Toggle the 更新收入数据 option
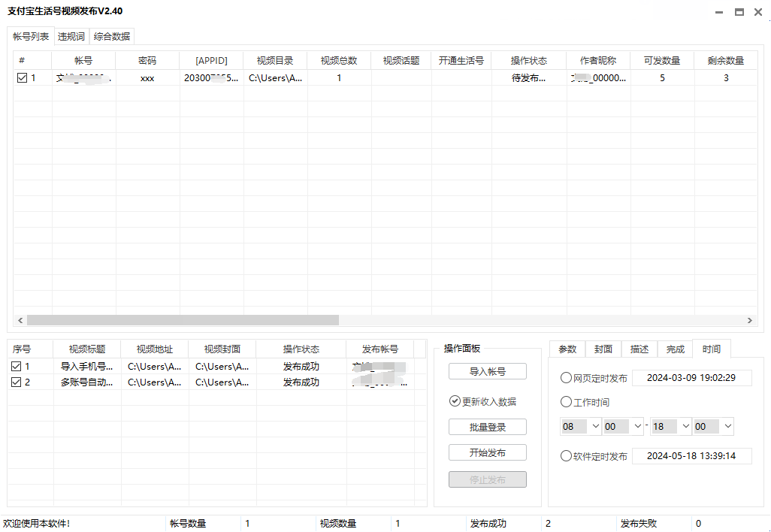The width and height of the screenshot is (771, 532). (x=483, y=402)
